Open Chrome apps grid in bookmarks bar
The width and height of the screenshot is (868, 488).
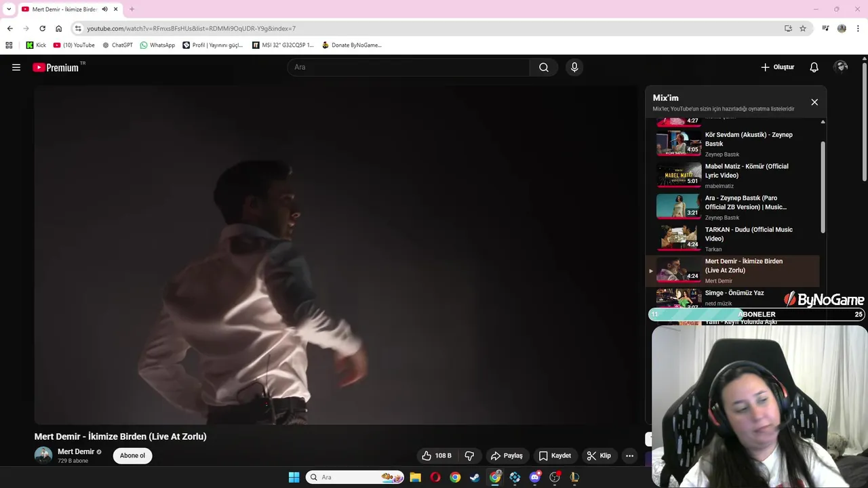[9, 45]
